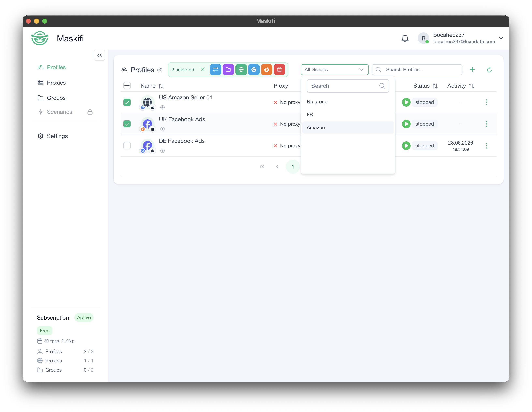Viewport: 532px width, 412px height.
Task: Select page 1 in pagination
Action: (x=293, y=167)
